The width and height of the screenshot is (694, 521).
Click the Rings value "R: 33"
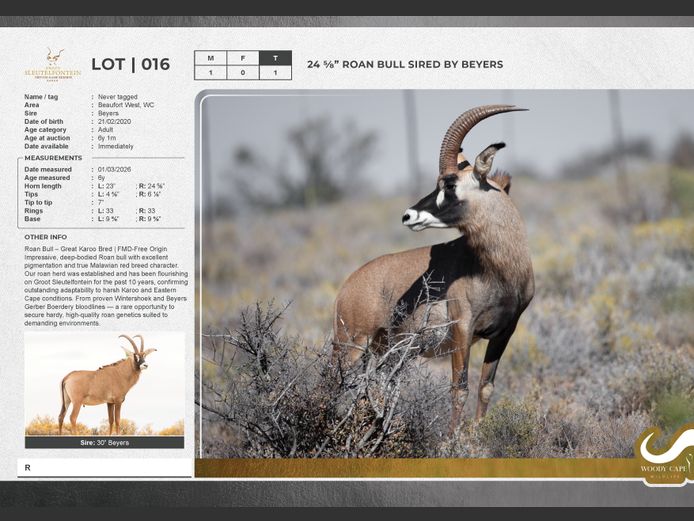[x=147, y=211]
